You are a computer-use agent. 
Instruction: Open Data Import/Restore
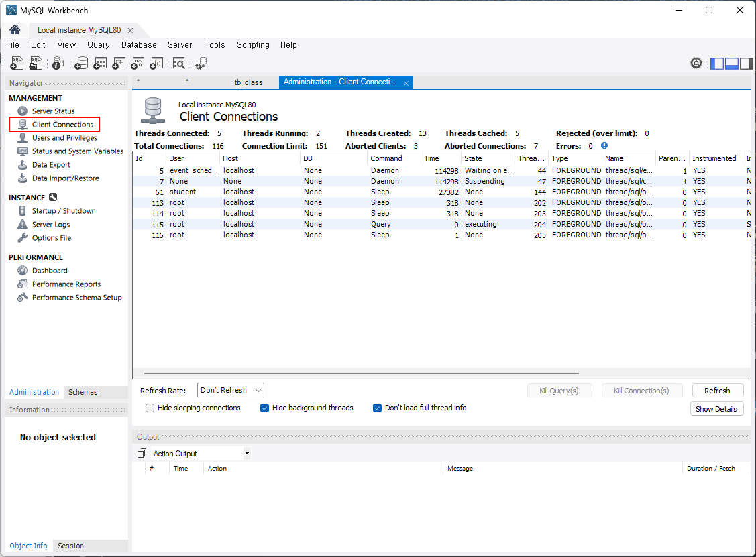[65, 178]
